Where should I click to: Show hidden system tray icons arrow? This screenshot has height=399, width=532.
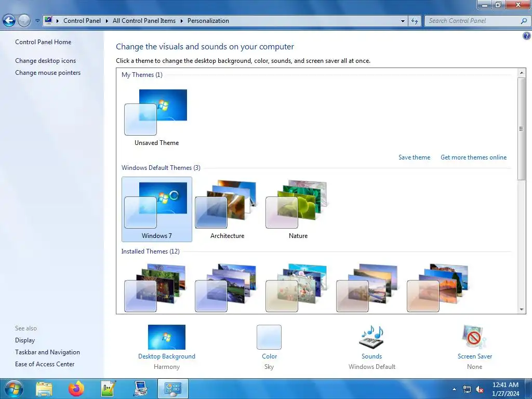[454, 389]
